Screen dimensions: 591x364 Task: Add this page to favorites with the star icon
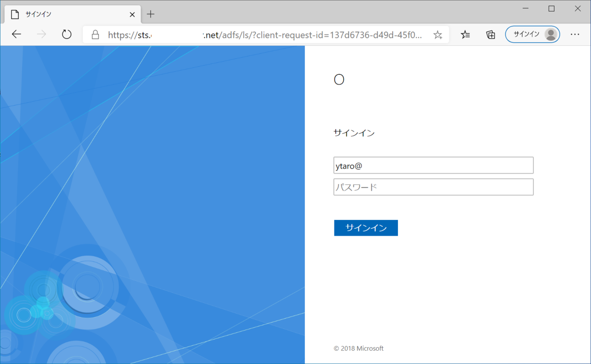pyautogui.click(x=437, y=34)
